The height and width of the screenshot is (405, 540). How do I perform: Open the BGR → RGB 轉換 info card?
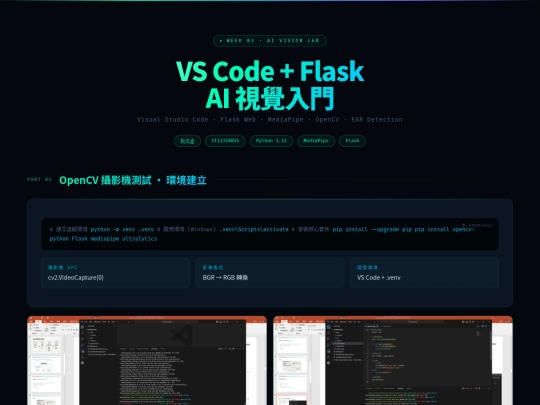coord(270,273)
